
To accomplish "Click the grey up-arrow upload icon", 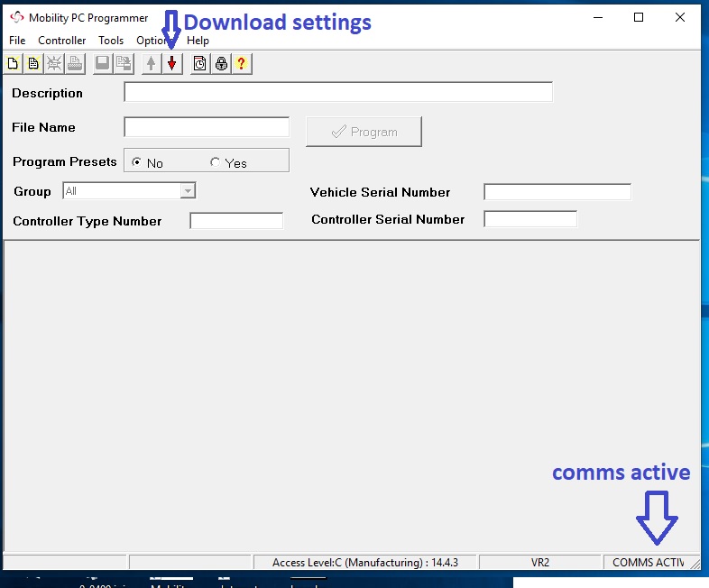I will coord(151,63).
